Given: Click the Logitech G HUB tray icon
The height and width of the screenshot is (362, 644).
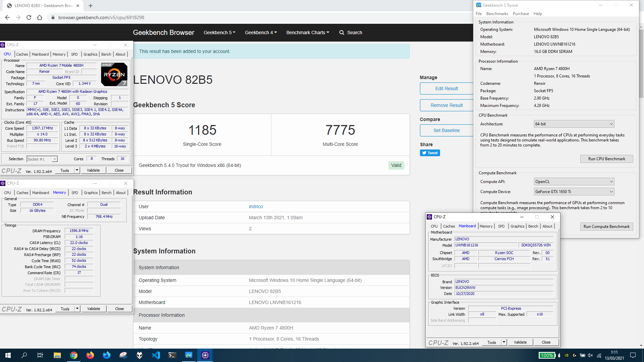Looking at the screenshot, I should pyautogui.click(x=575, y=355).
